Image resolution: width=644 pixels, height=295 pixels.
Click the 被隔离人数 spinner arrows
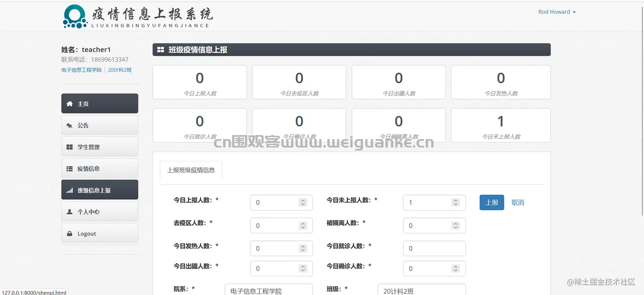[x=456, y=226]
